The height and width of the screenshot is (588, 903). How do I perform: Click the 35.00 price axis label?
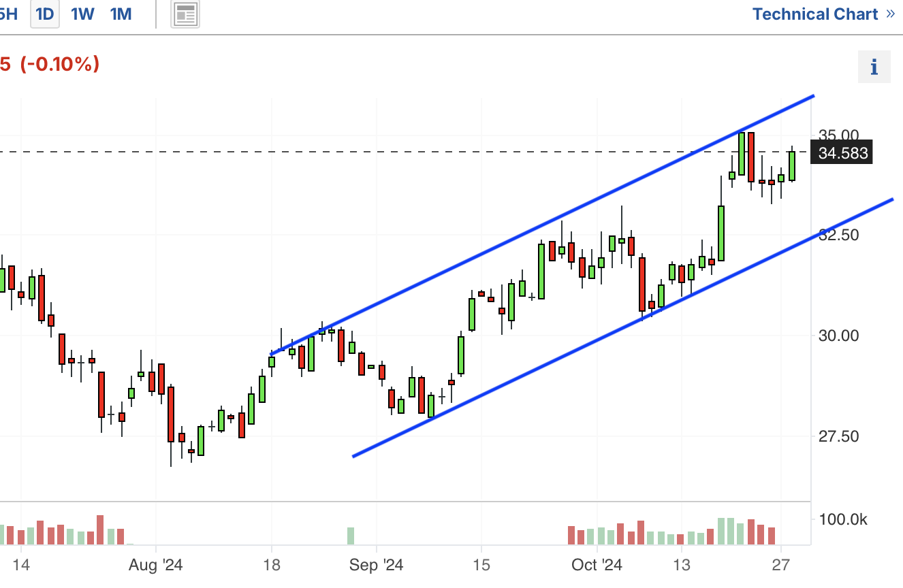point(839,135)
